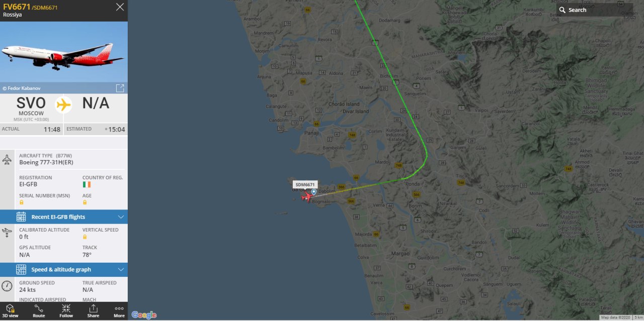Click the Google logo on the map
The height and width of the screenshot is (321, 644).
(144, 315)
